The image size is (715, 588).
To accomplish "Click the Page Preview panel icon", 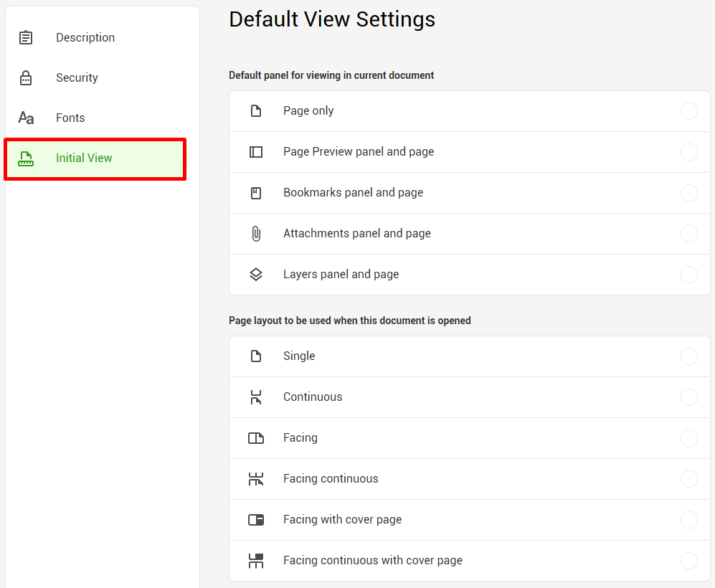I will tap(256, 152).
